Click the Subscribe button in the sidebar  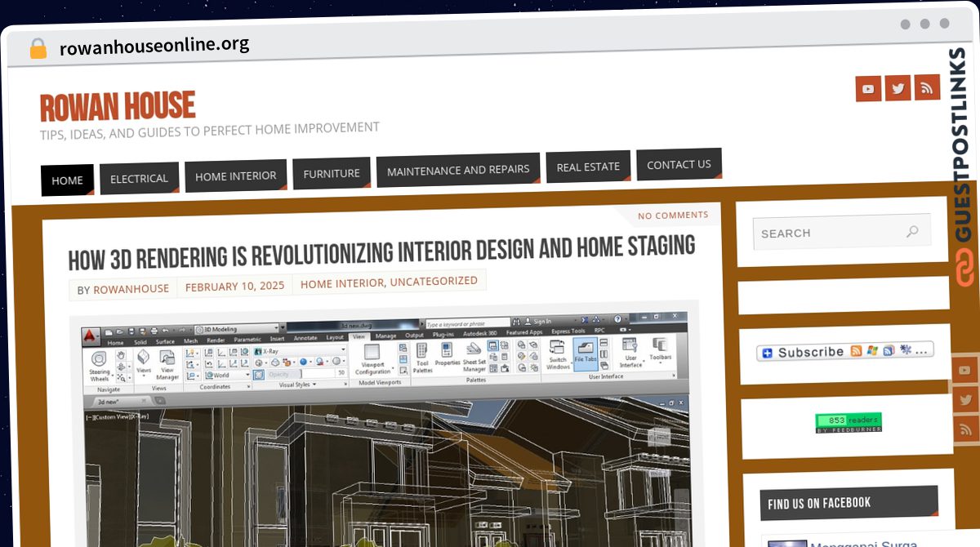pyautogui.click(x=844, y=352)
